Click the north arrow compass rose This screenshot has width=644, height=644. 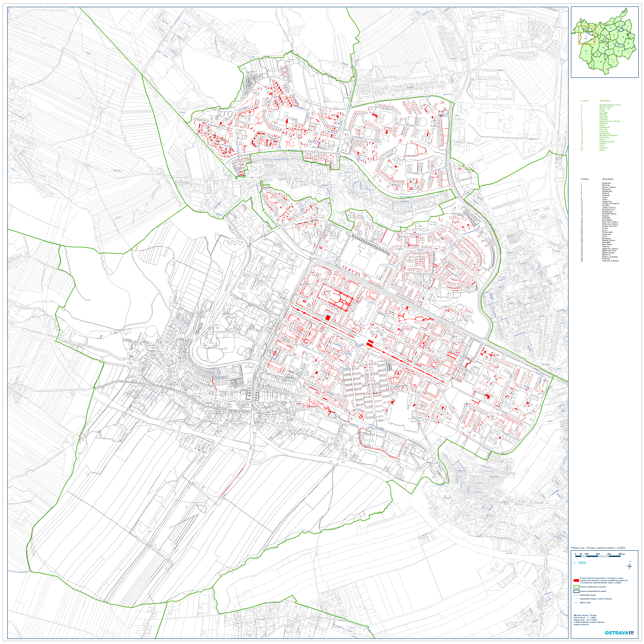pyautogui.click(x=630, y=566)
